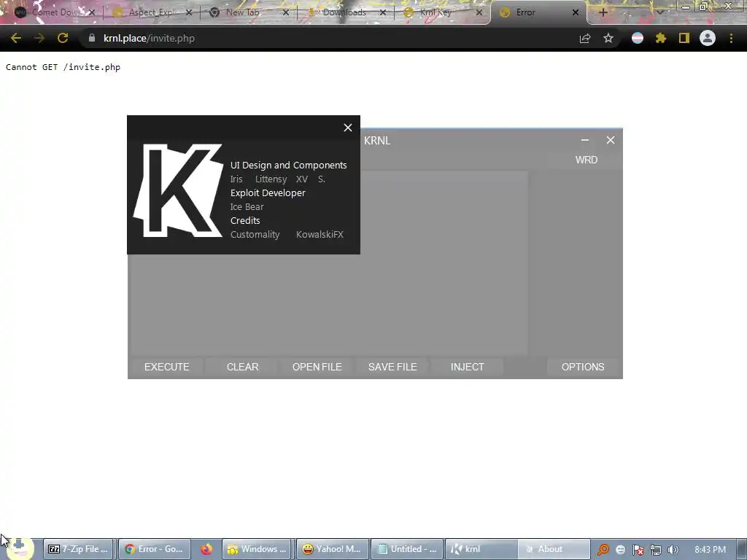Open the browser side panel

[684, 38]
